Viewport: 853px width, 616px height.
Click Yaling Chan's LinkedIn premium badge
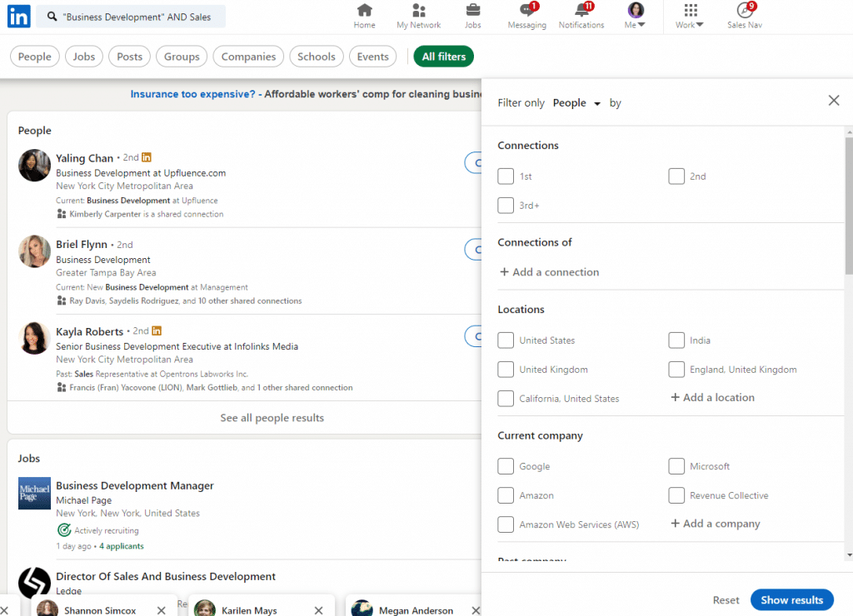(x=147, y=157)
